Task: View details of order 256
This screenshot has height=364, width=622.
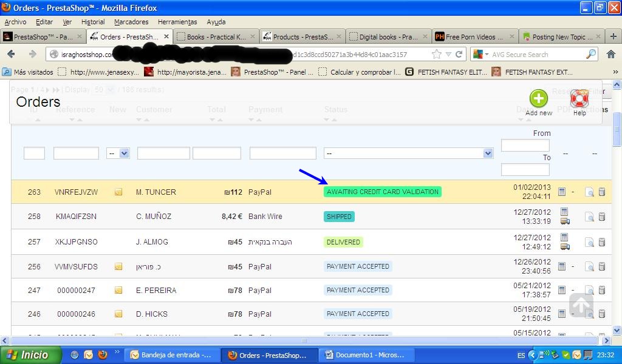Action: tap(589, 266)
